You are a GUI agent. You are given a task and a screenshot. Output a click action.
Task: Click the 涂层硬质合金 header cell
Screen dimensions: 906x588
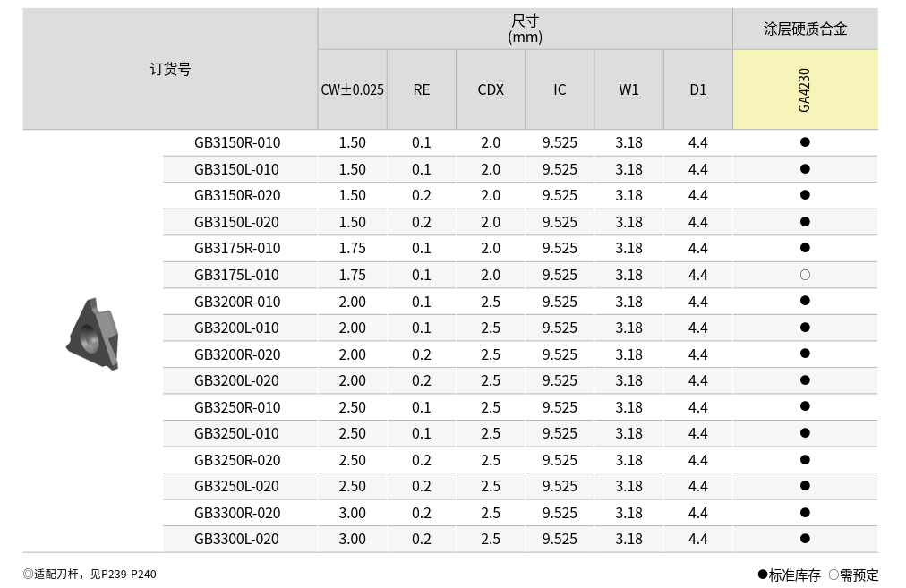[805, 29]
